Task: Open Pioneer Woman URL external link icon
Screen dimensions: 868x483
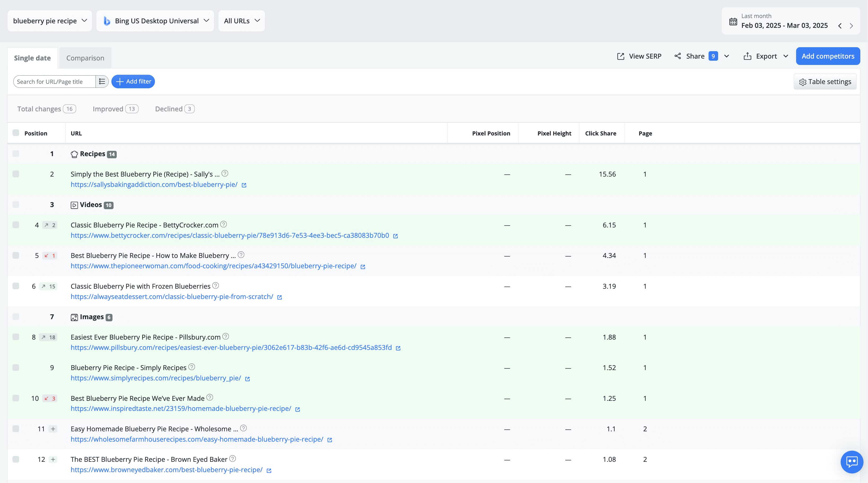Action: 363,267
